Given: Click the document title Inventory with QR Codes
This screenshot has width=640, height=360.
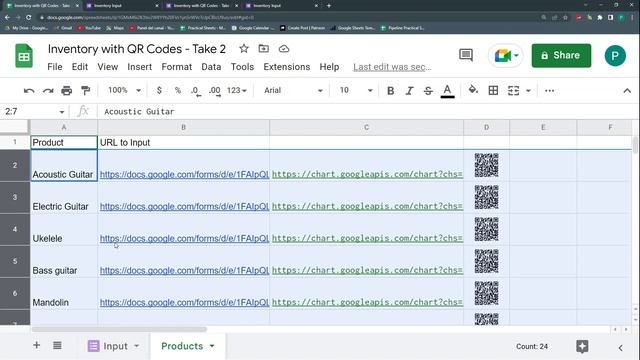Looking at the screenshot, I should 137,49.
